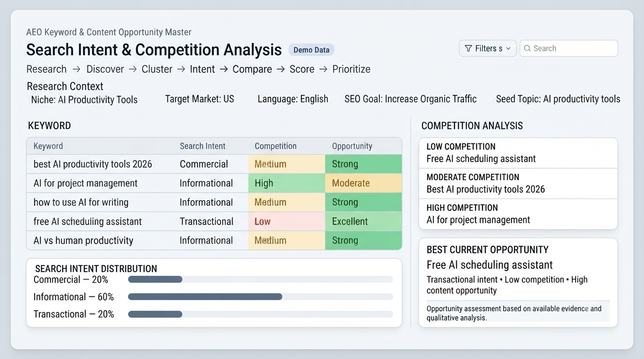Viewport: 644px width, 359px height.
Task: Click the High competition cell
Action: point(286,183)
